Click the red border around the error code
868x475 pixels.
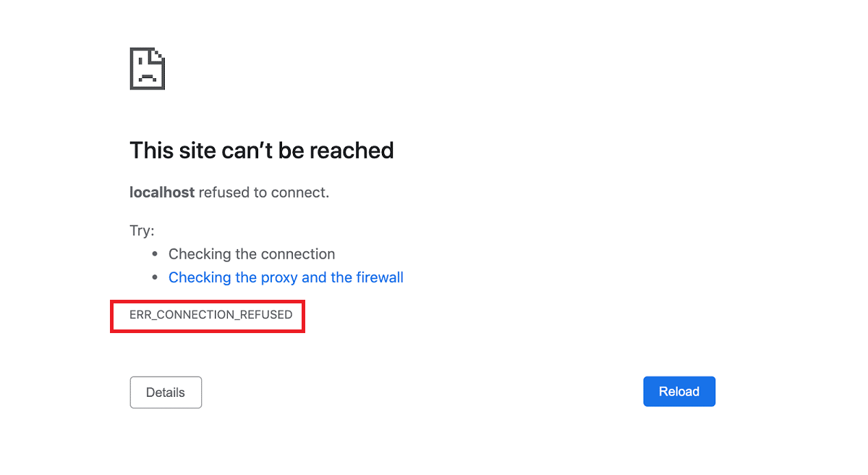207,300
